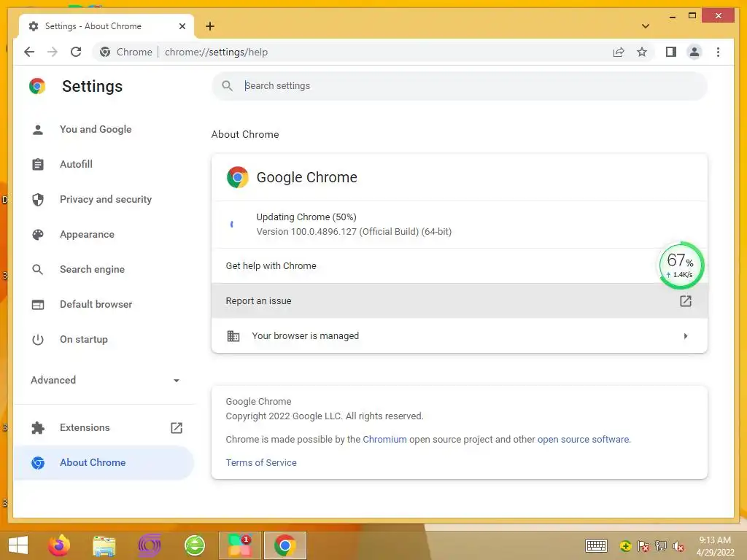Click the Chrome site info chip in address bar
Screen dimensions: 747x560
pos(125,52)
